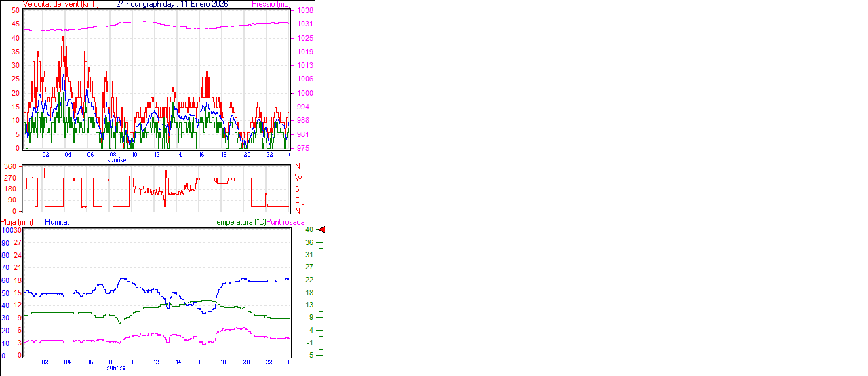Click the 360 value on wind direction axis
868x376 pixels.
click(x=10, y=166)
